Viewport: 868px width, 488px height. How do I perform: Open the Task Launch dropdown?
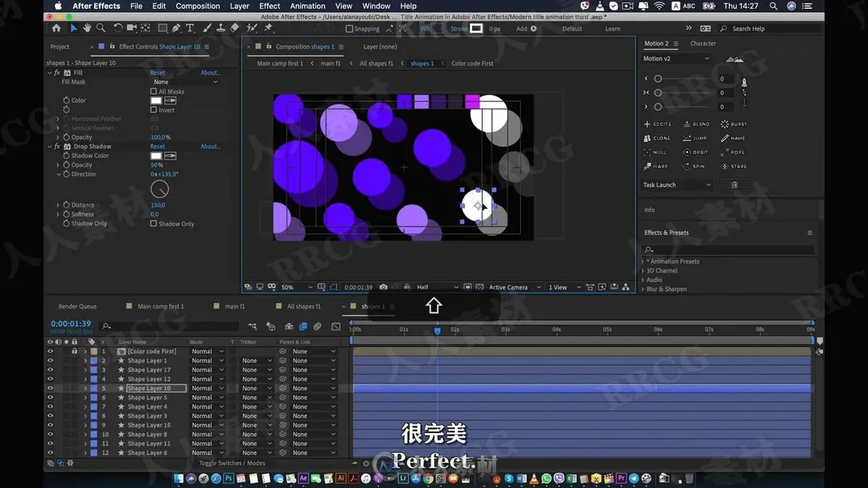(678, 185)
